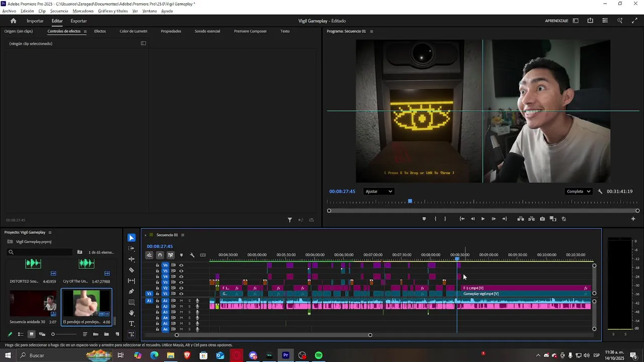Click the Exportar button

coord(78,21)
